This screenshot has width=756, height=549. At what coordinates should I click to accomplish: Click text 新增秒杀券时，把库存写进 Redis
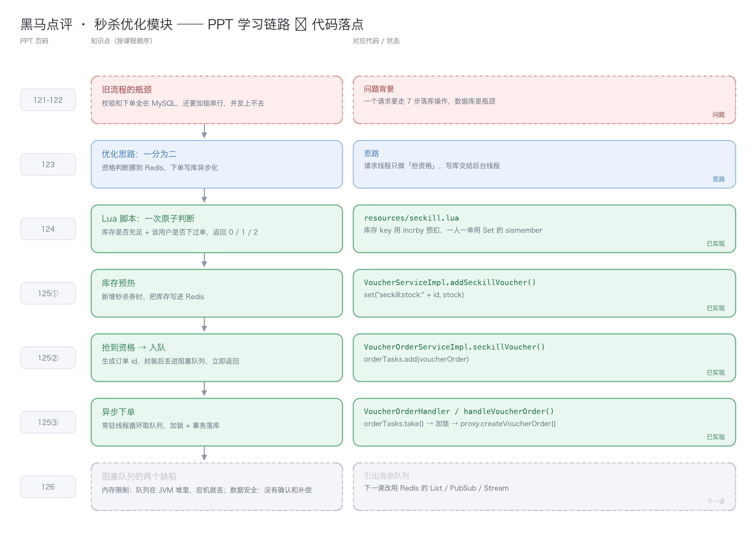click(x=153, y=296)
